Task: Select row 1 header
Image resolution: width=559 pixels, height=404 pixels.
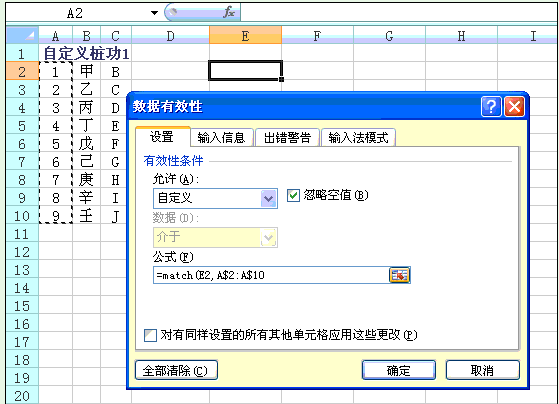Action: [22, 53]
